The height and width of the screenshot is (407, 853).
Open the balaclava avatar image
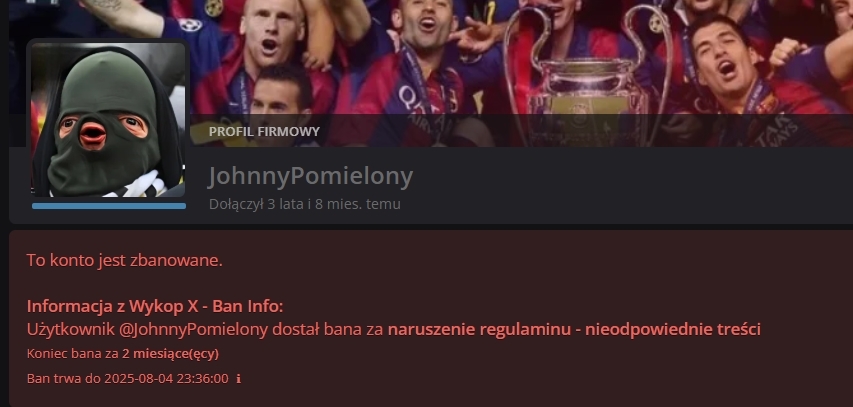coord(108,120)
